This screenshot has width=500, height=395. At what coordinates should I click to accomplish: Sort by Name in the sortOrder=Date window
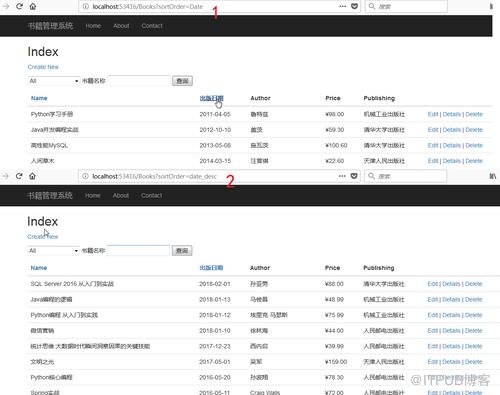[x=39, y=98]
